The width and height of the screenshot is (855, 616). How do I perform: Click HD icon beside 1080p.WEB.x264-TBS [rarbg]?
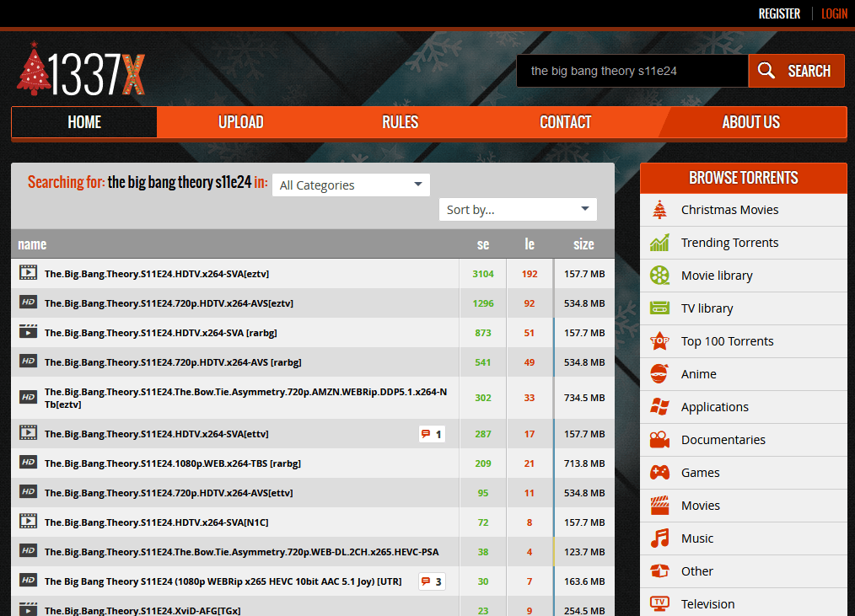29,463
